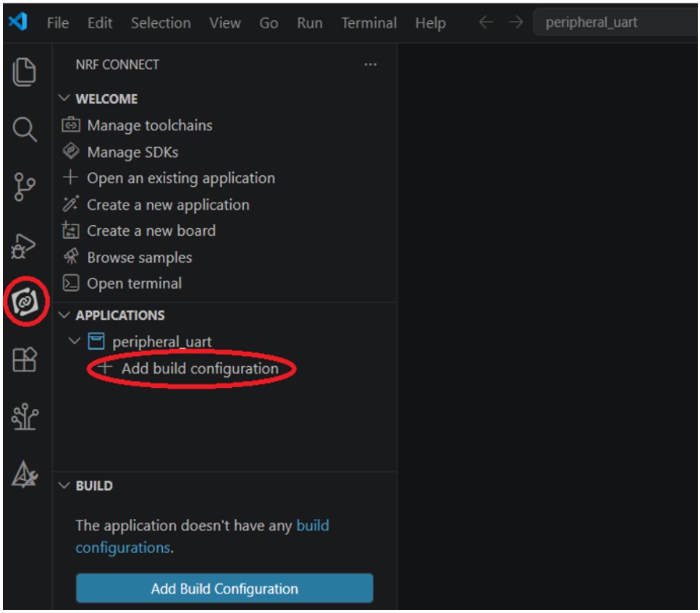Open the Terminal menu

[368, 22]
